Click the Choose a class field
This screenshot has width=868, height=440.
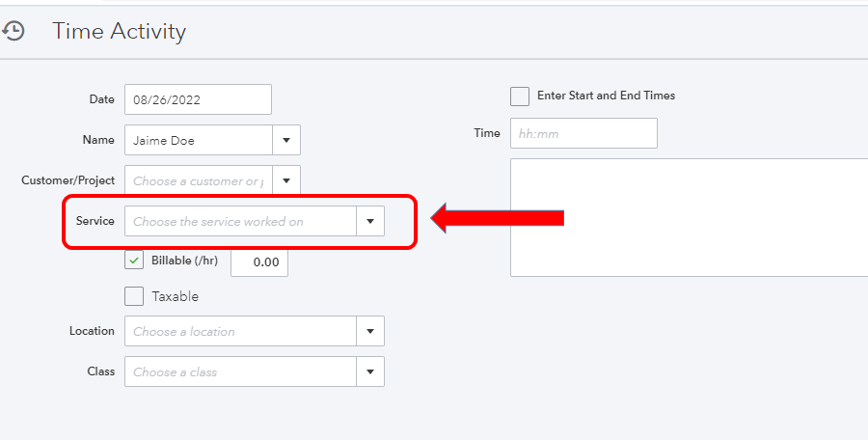[x=240, y=371]
